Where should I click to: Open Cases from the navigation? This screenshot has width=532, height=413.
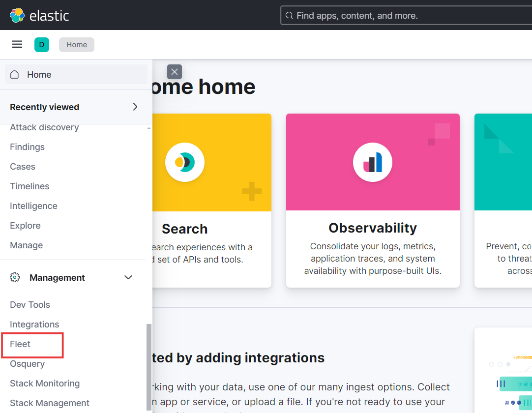coord(23,167)
